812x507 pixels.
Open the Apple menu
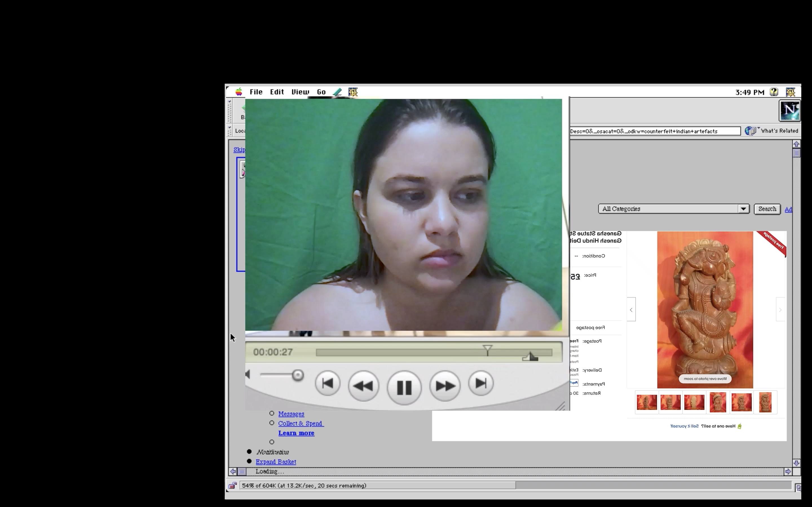tap(239, 92)
